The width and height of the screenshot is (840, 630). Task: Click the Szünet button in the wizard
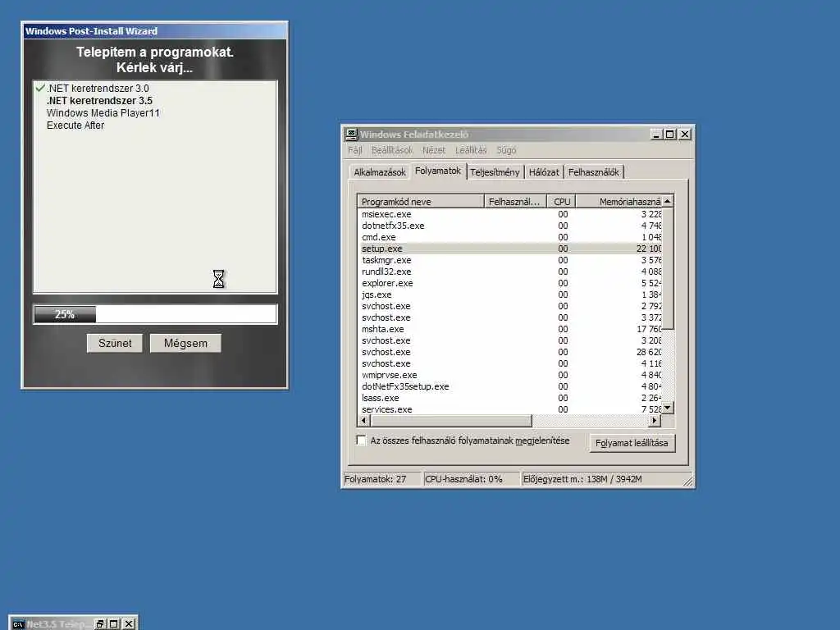pos(115,344)
